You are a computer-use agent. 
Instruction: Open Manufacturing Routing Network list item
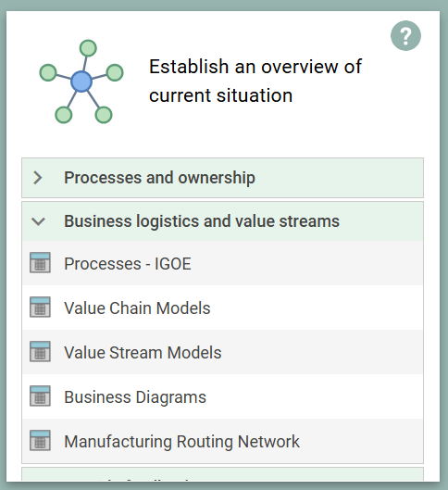tap(222, 441)
